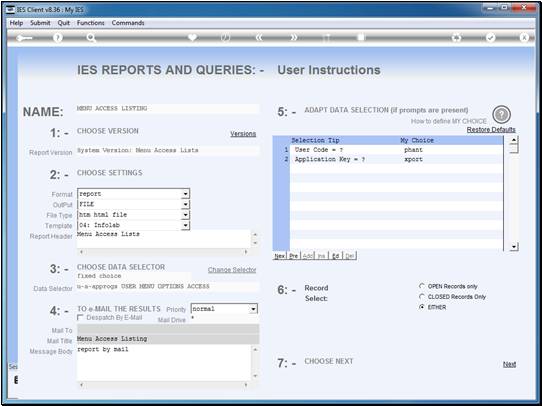Viewport: 542px width, 406px height.
Task: Open the Functions menu
Action: pyautogui.click(x=91, y=23)
